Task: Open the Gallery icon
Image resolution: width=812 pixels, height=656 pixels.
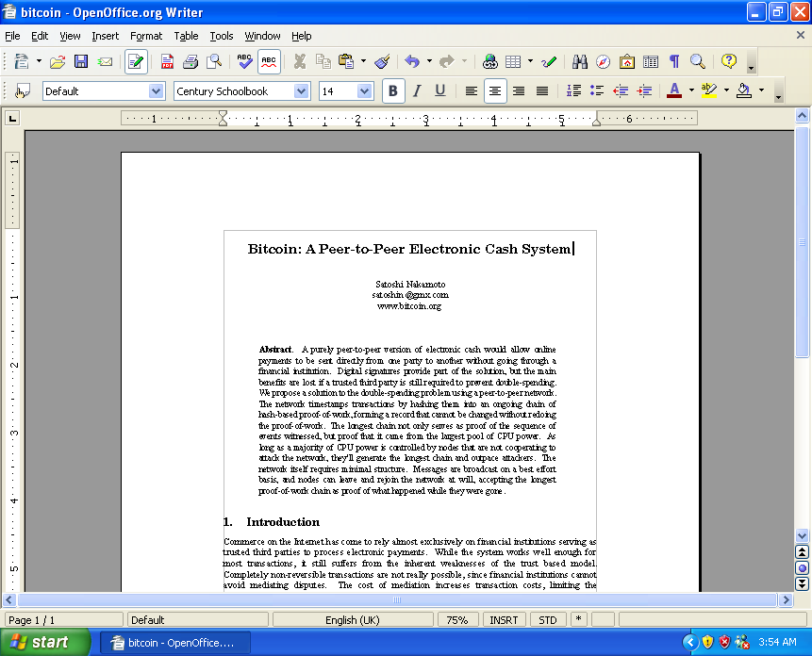Action: point(626,61)
